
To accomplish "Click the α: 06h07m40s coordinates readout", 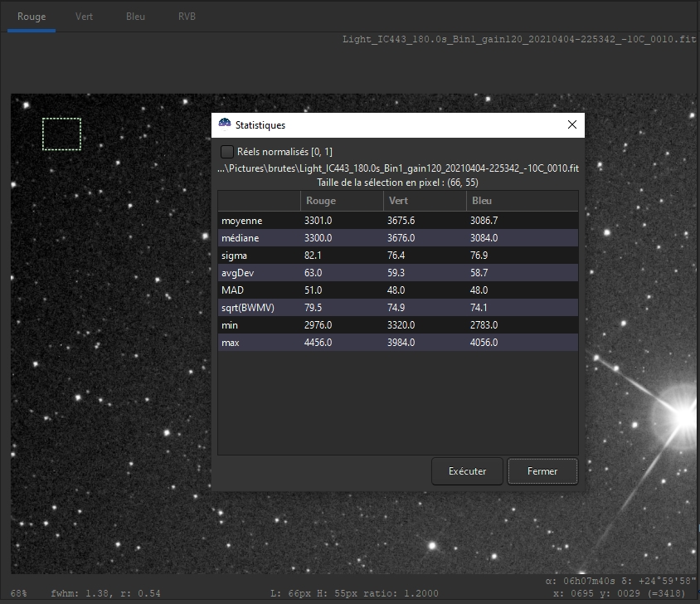I will [620, 581].
